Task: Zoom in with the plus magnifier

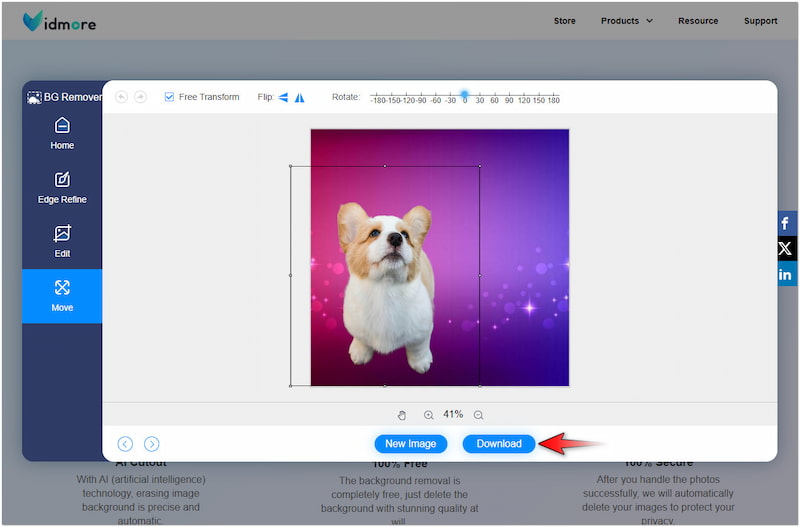Action: coord(428,415)
